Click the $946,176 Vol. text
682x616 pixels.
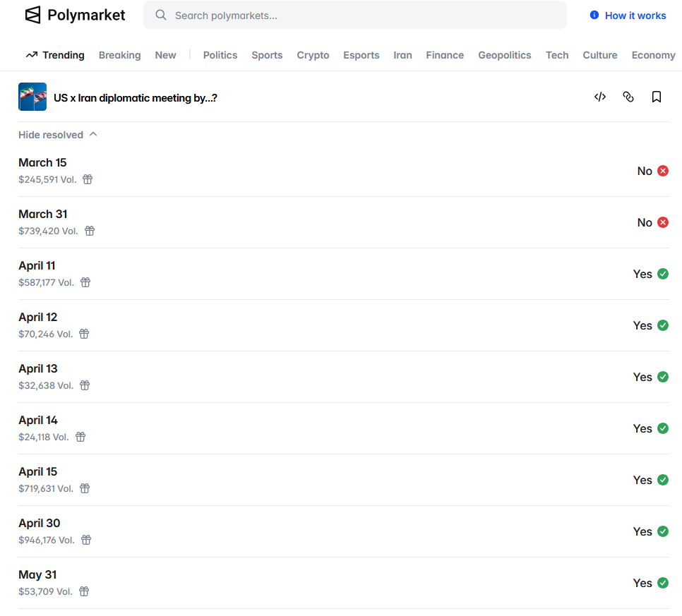[47, 540]
